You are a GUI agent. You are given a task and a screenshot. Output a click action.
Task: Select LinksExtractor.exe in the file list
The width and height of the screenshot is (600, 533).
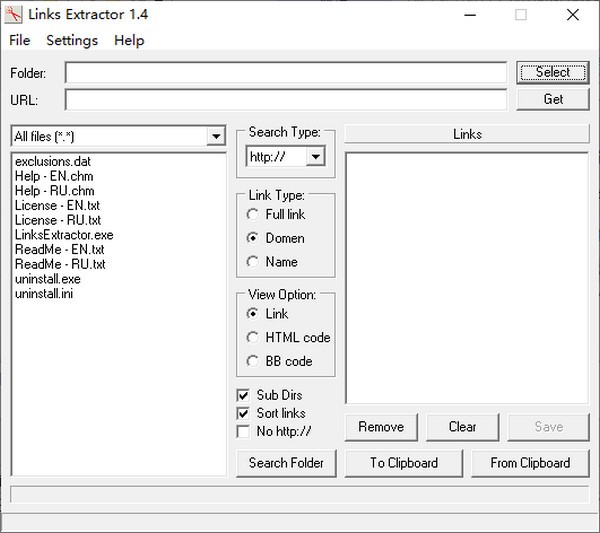point(64,235)
